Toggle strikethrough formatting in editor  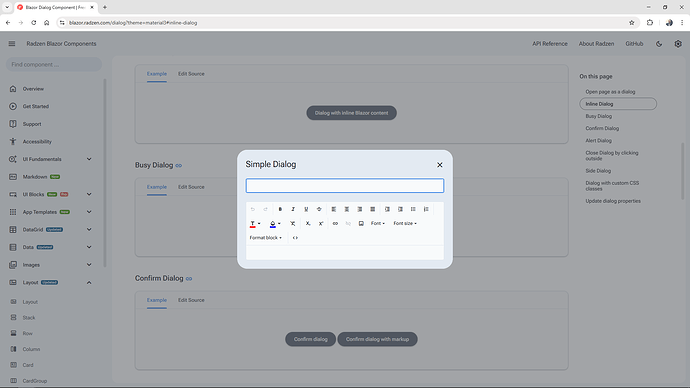319,209
